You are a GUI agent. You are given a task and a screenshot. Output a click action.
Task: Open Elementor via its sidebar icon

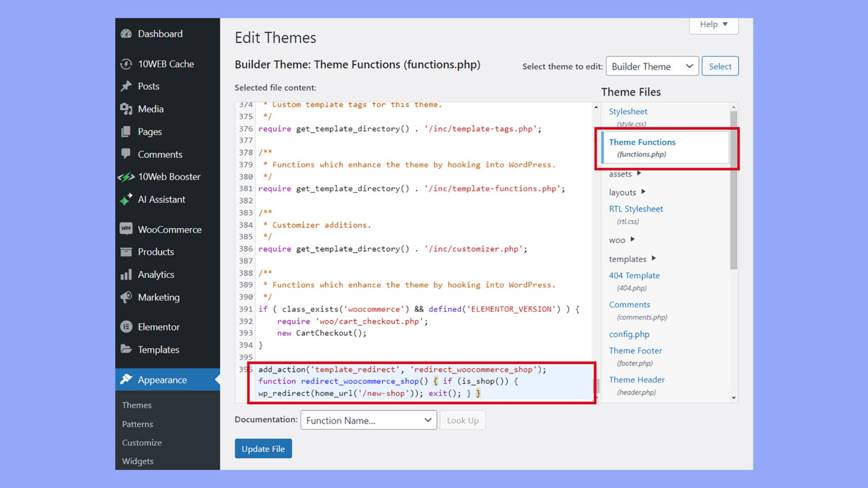[125, 326]
